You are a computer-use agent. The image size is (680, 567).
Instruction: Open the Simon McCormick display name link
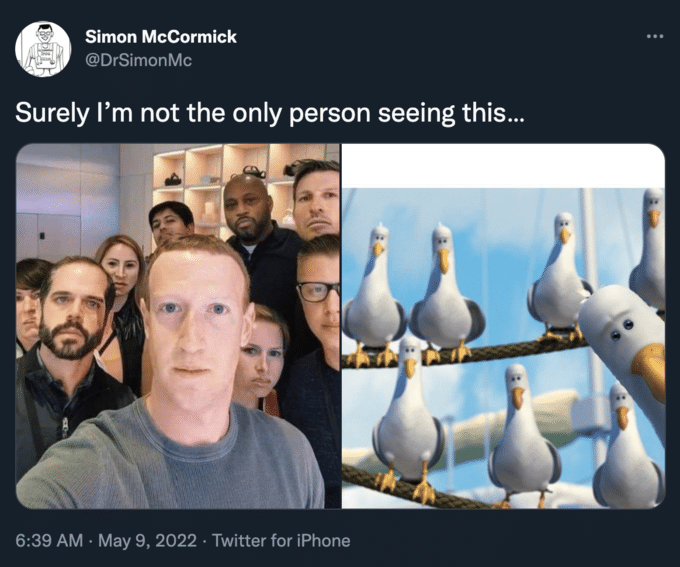pyautogui.click(x=161, y=37)
